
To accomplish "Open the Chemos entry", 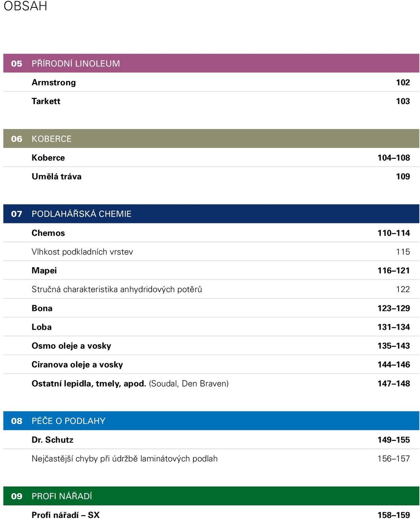I will coord(211,233).
